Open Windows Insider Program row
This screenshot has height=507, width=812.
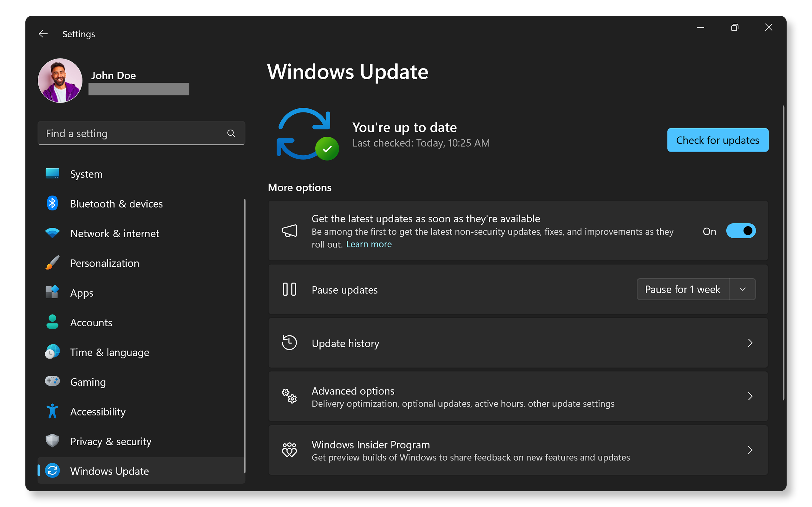[x=518, y=450]
